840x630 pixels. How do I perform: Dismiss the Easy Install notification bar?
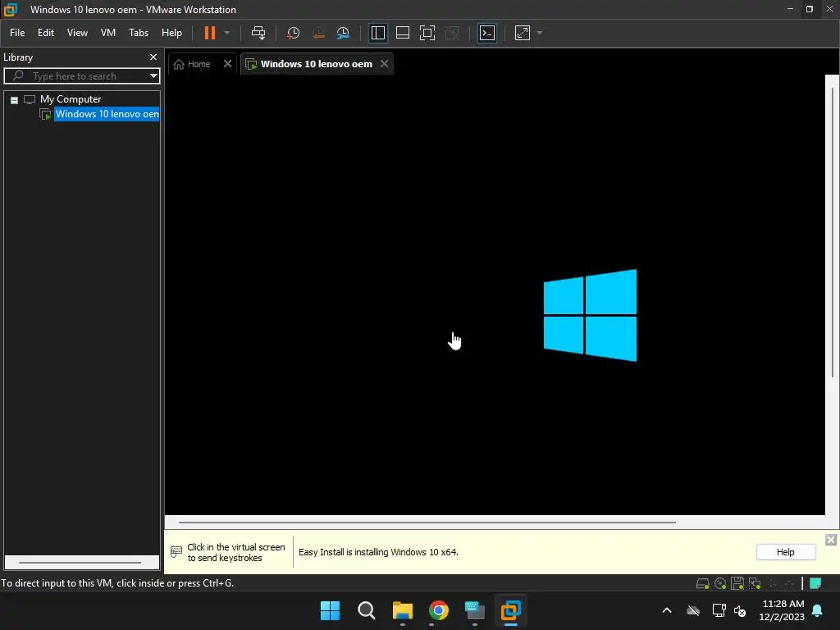(830, 540)
